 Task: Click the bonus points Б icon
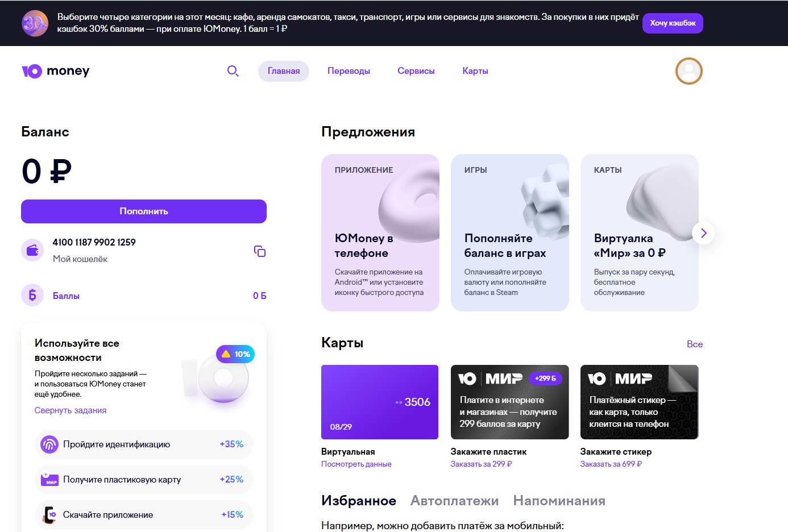[32, 295]
